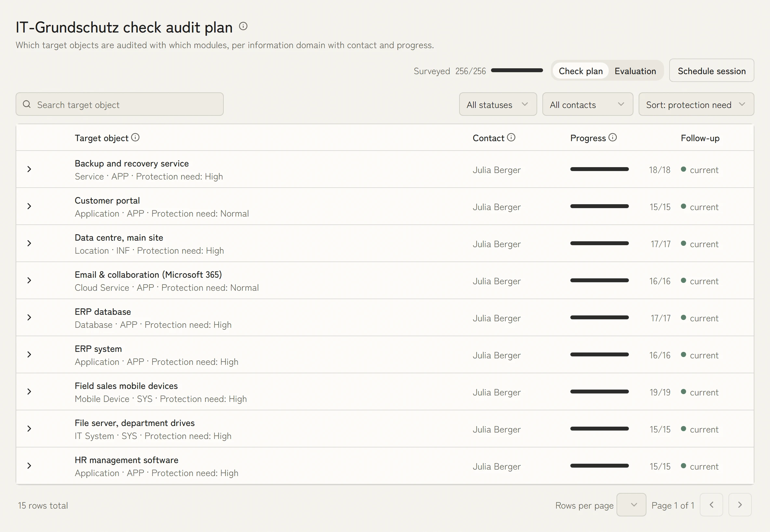
Task: Expand the ERP system row
Action: (29, 354)
